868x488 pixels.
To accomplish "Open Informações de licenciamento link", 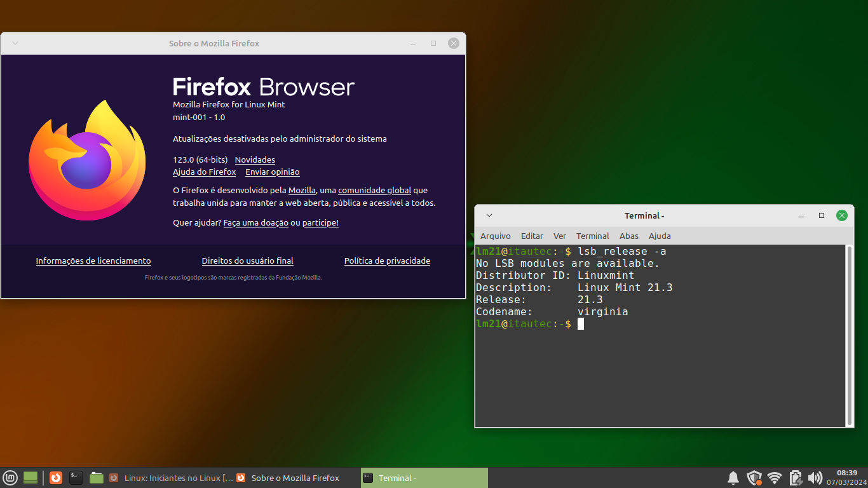I will [x=93, y=261].
